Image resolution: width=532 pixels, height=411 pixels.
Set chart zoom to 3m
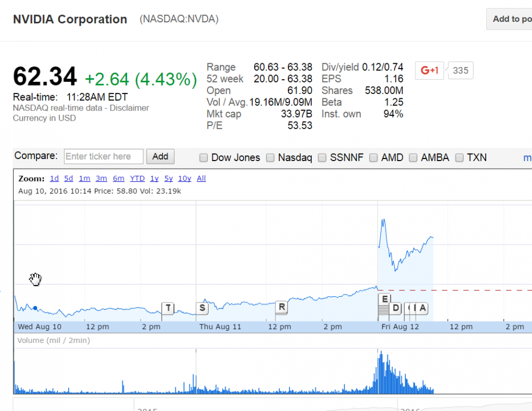(101, 178)
